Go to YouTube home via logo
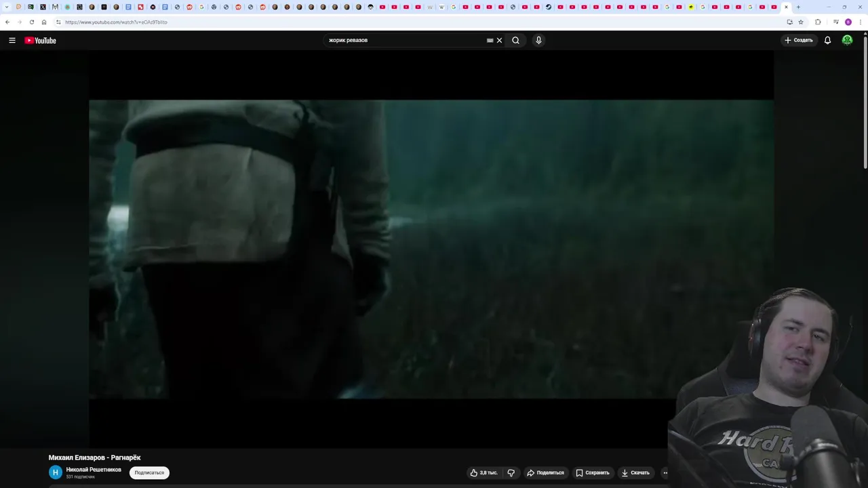This screenshot has width=868, height=488. click(40, 41)
